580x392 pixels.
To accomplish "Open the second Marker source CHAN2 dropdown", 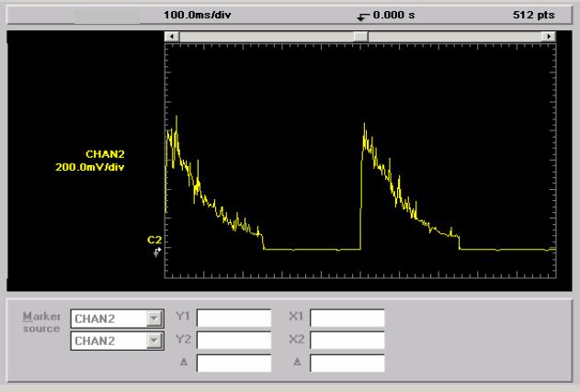I will point(153,342).
